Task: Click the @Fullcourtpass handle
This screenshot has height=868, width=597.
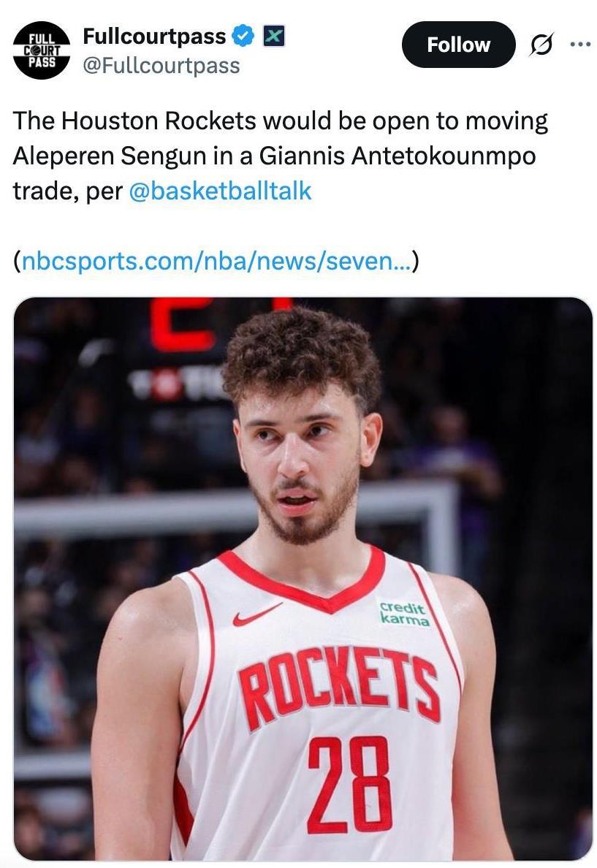Action: point(161,65)
